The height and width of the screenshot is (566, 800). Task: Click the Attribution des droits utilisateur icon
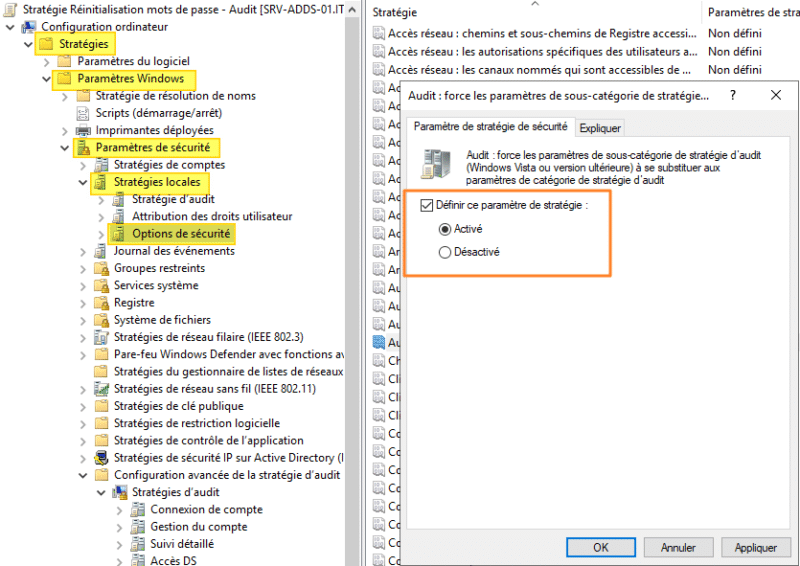(119, 216)
